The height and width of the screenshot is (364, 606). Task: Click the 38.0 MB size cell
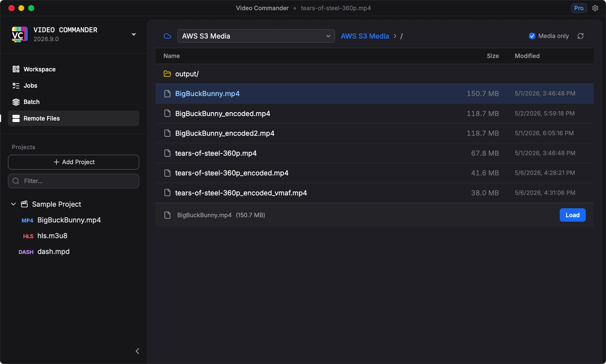(485, 193)
